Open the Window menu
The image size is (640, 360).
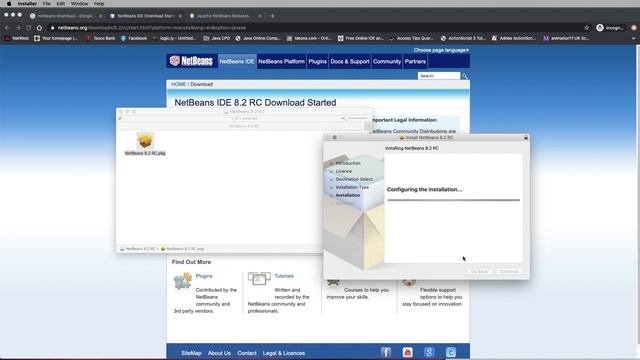(x=80, y=4)
